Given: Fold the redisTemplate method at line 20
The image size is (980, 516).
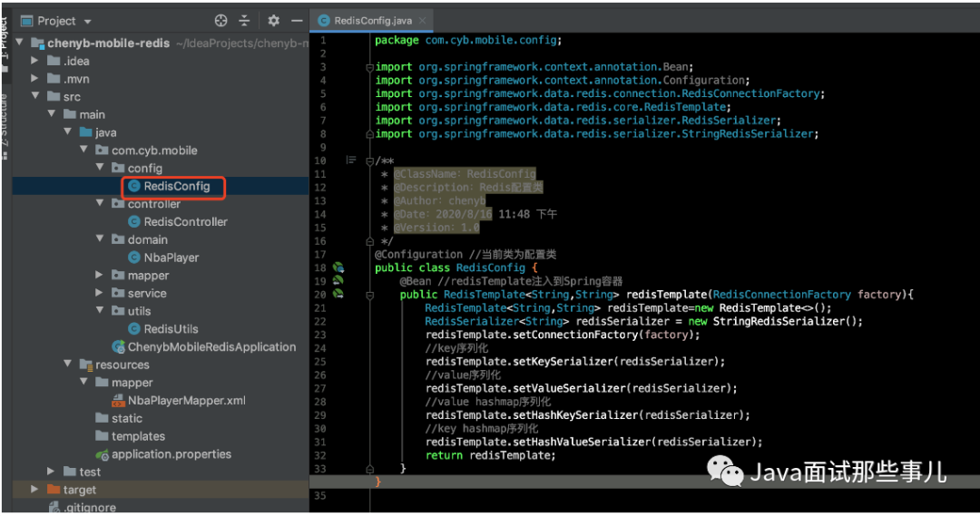Looking at the screenshot, I should 369,294.
